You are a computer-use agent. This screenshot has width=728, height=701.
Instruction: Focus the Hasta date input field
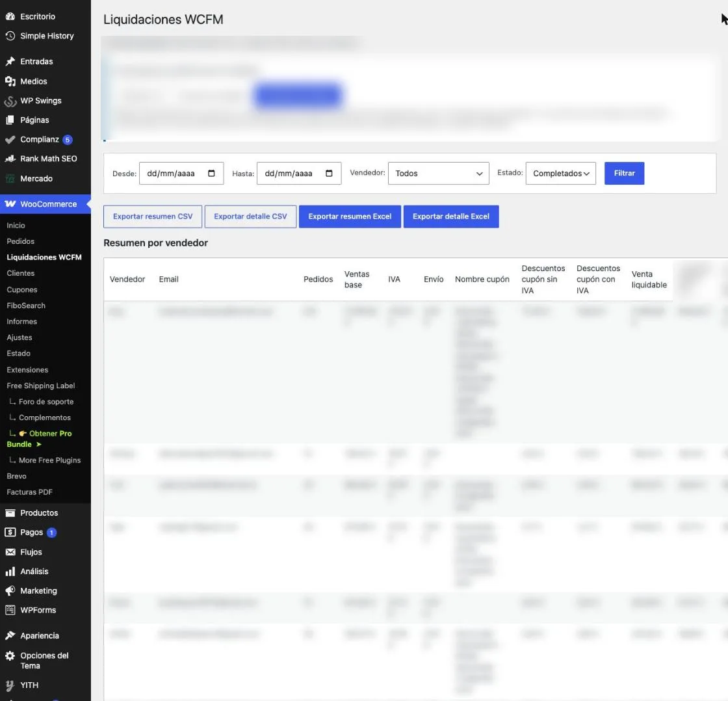coord(299,173)
